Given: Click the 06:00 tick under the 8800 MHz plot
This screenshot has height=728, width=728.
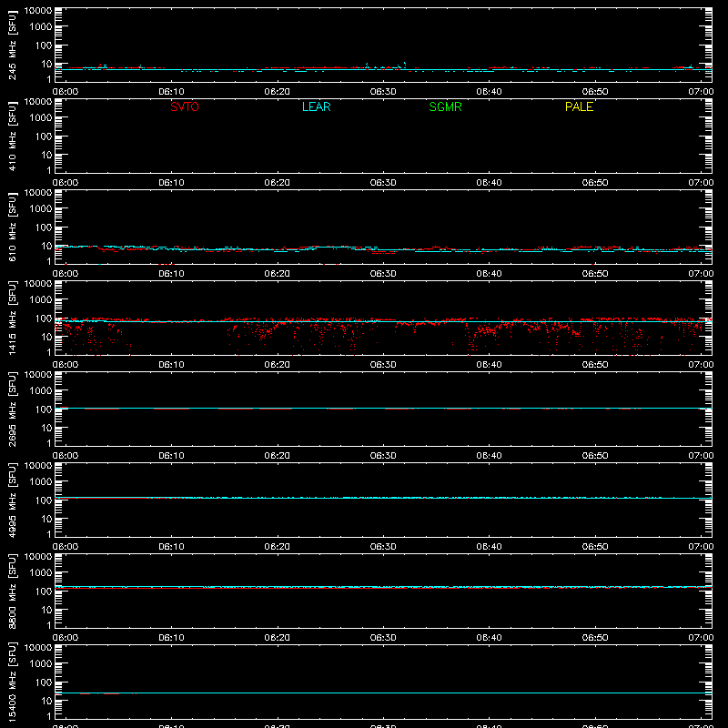Looking at the screenshot, I should pyautogui.click(x=66, y=638).
